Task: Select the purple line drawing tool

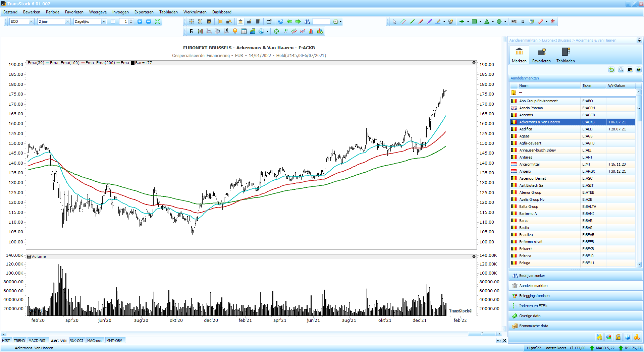Action: point(429,21)
